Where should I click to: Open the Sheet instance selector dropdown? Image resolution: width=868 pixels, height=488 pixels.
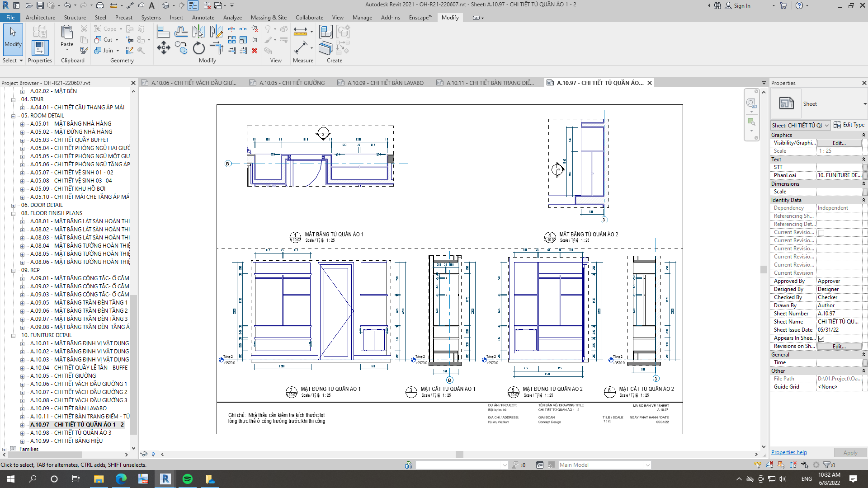pos(826,126)
